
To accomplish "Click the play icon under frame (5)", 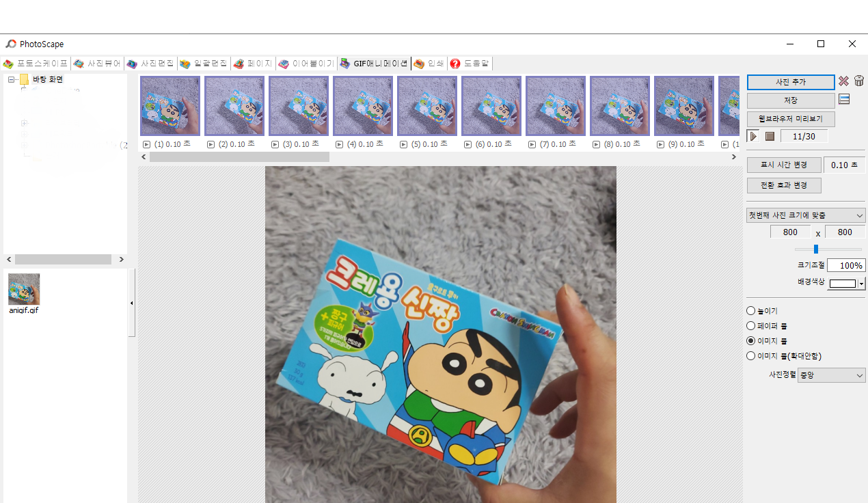I will click(x=404, y=144).
